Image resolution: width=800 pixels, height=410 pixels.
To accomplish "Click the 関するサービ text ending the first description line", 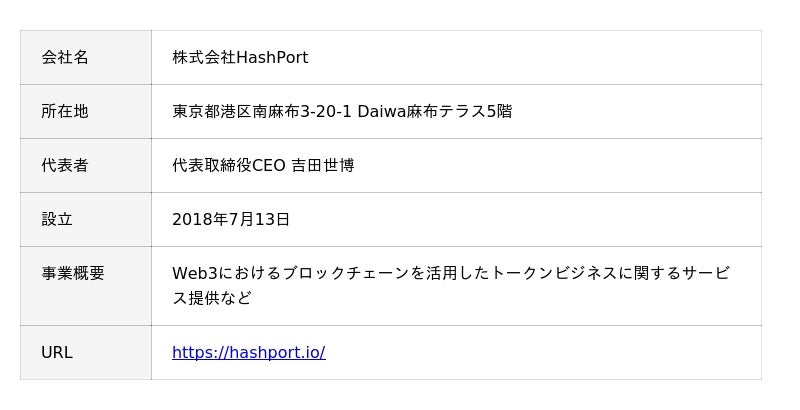I will [683, 273].
